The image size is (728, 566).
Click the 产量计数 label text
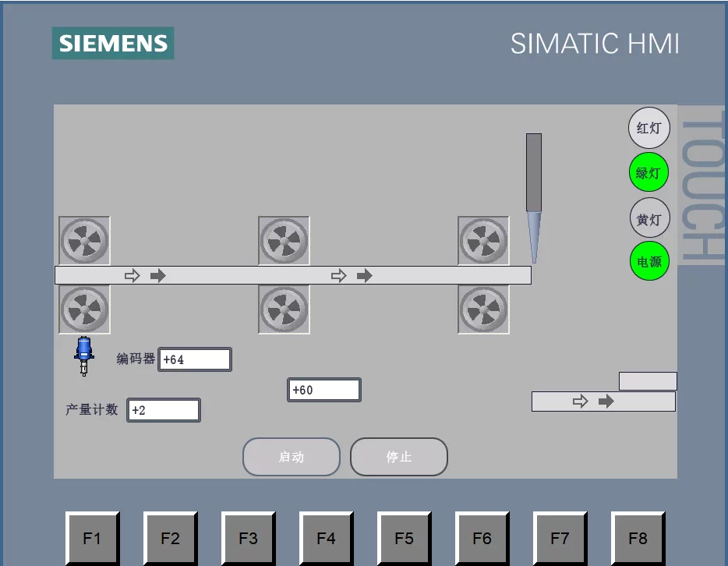pyautogui.click(x=91, y=409)
